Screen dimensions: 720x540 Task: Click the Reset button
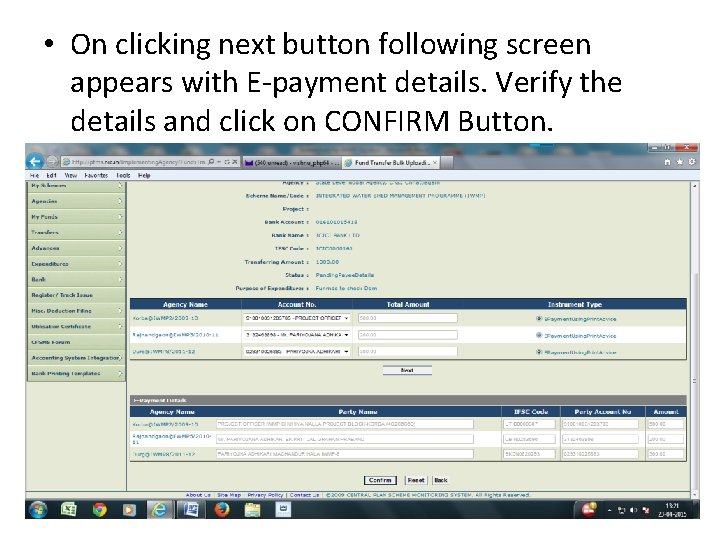click(x=416, y=480)
